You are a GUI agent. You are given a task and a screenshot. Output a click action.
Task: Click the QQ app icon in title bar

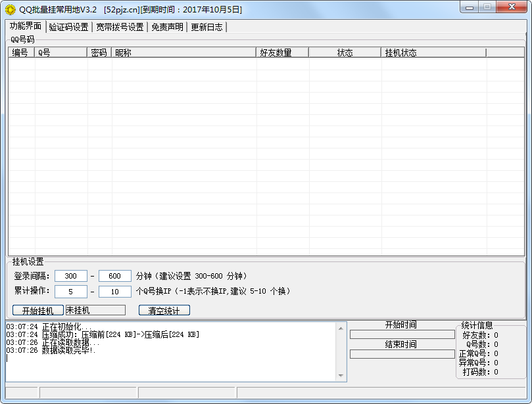pyautogui.click(x=11, y=9)
